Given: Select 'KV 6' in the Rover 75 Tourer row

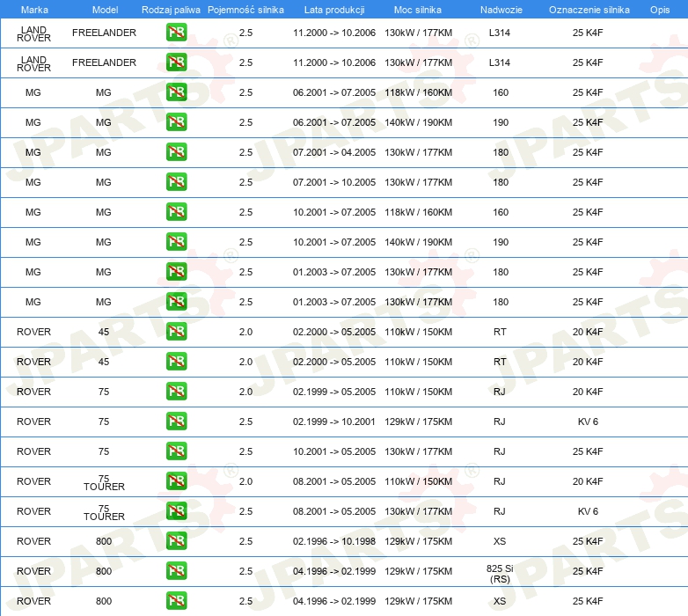Looking at the screenshot, I should [x=588, y=511].
